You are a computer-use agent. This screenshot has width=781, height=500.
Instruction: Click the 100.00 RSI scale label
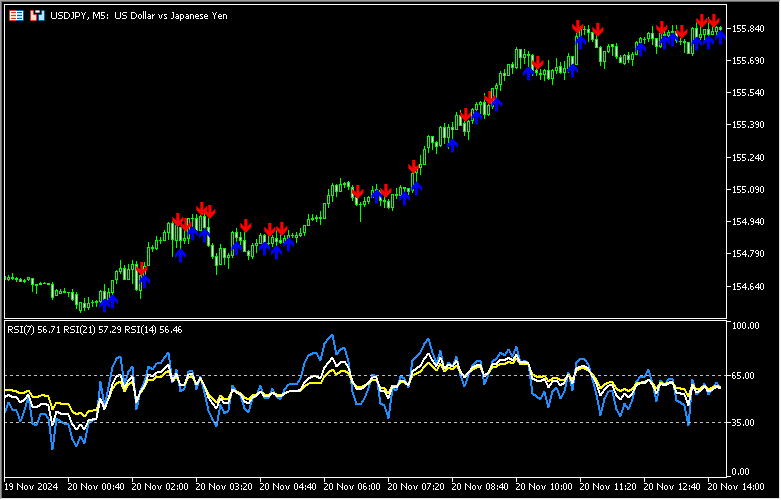click(x=745, y=327)
